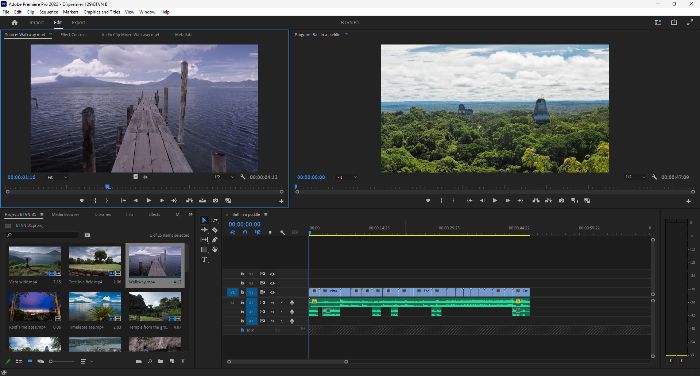The width and height of the screenshot is (700, 376).
Task: Open the Sequence menu
Action: (49, 12)
